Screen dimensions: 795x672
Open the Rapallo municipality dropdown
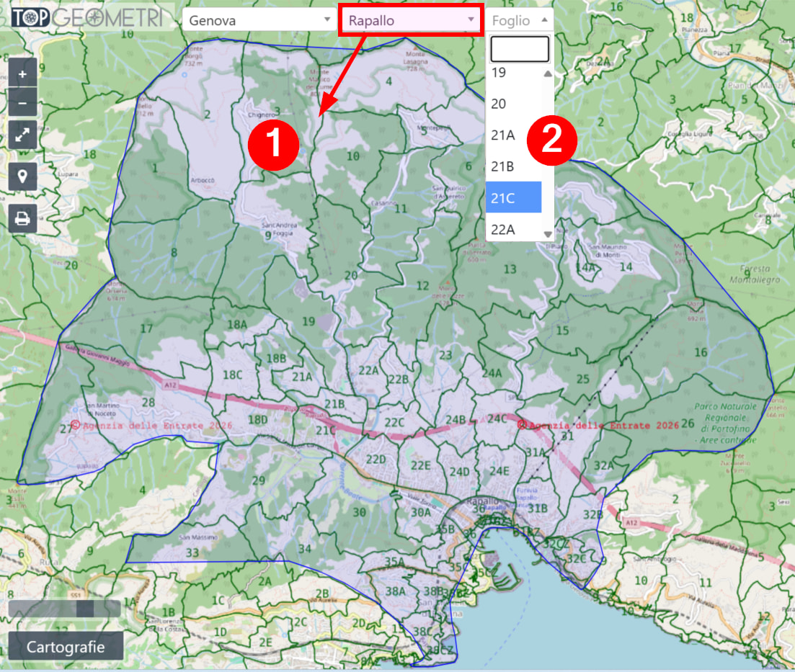410,20
